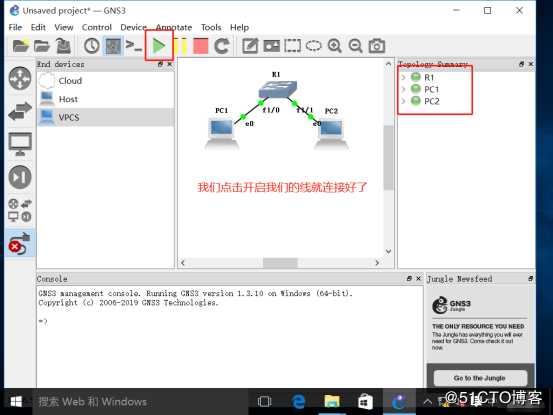Close the End devices panel
553x415 pixels.
170,64
